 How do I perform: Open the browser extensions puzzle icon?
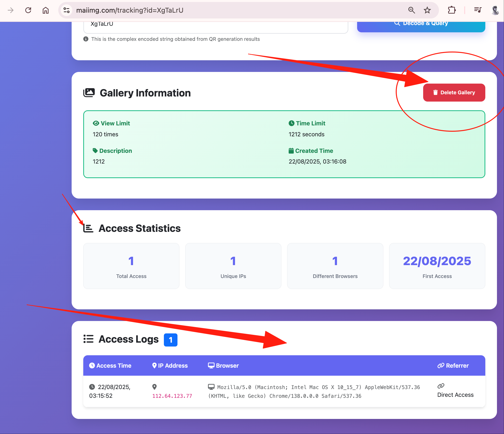[x=452, y=10]
